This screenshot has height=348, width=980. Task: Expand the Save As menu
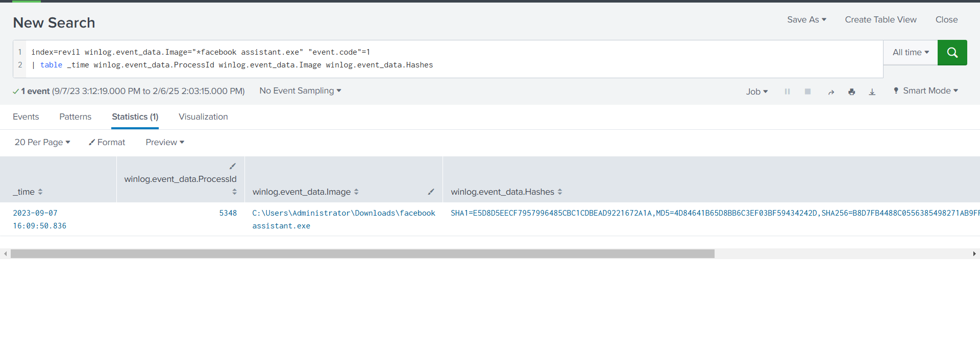click(x=806, y=19)
